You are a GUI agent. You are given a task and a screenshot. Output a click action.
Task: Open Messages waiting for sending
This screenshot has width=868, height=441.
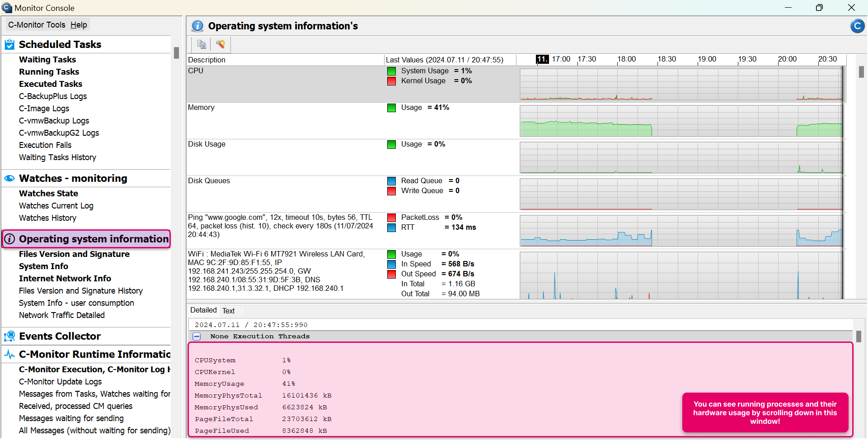click(71, 418)
